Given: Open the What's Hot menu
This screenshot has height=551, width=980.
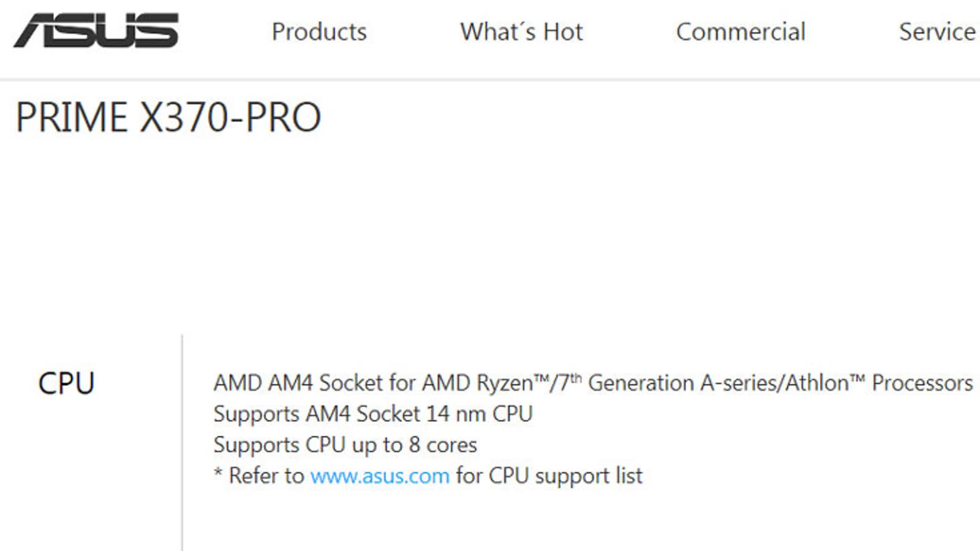Looking at the screenshot, I should click(x=521, y=32).
